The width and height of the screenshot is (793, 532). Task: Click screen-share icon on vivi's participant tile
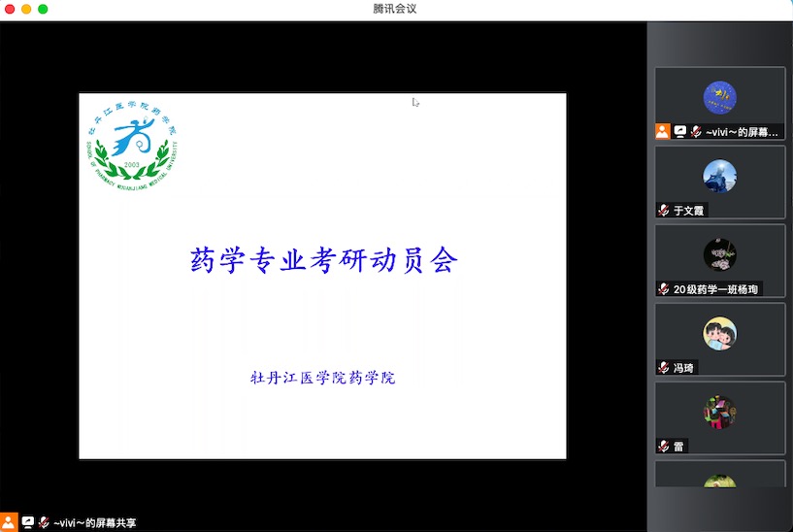[679, 131]
